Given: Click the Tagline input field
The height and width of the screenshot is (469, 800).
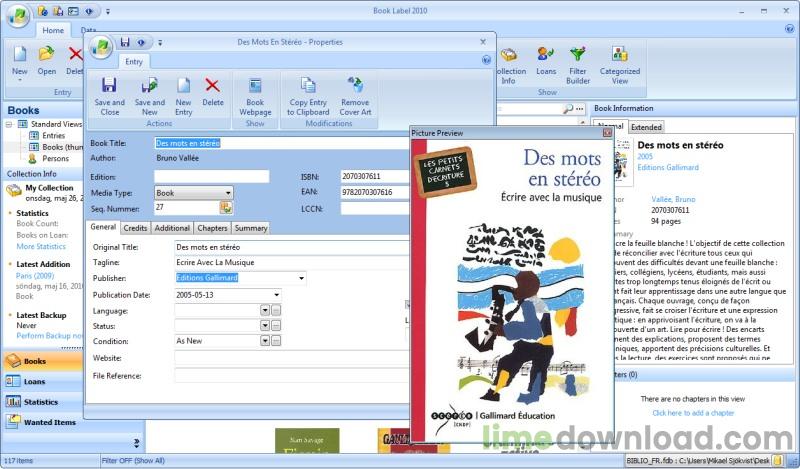Looking at the screenshot, I should (292, 263).
